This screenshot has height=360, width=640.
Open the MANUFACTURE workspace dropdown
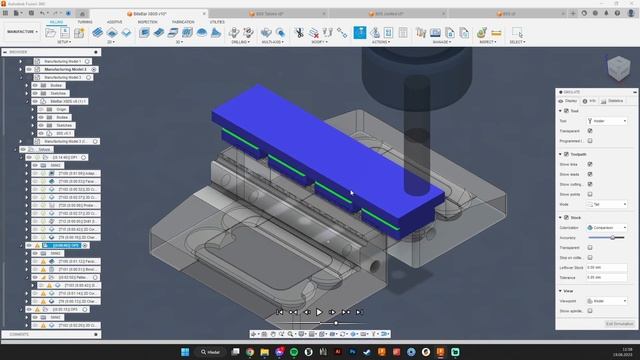pos(22,32)
